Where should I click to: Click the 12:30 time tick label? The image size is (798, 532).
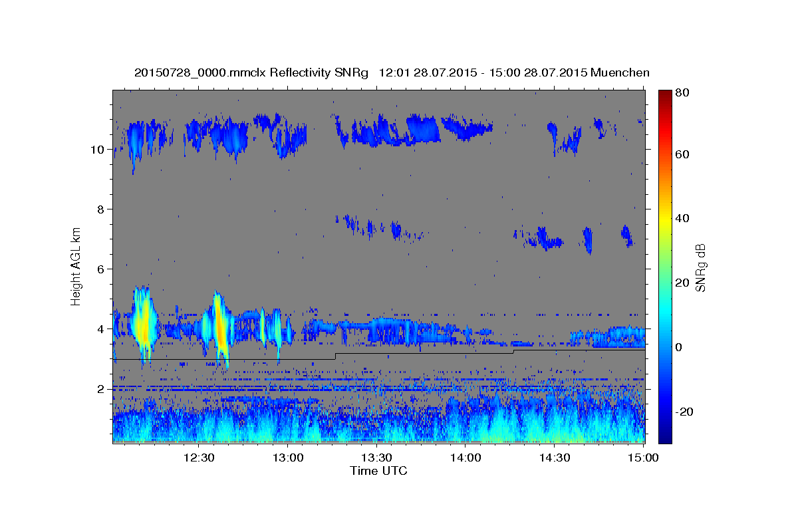point(198,458)
